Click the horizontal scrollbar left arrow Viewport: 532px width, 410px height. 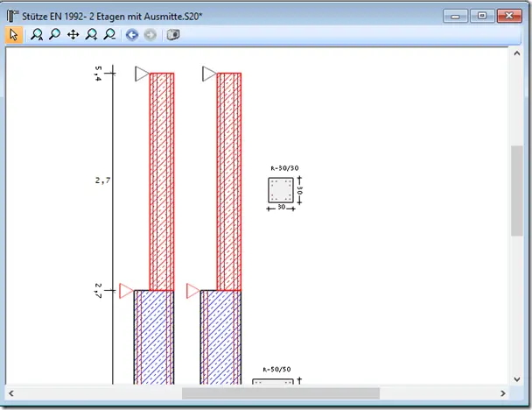coord(11,393)
